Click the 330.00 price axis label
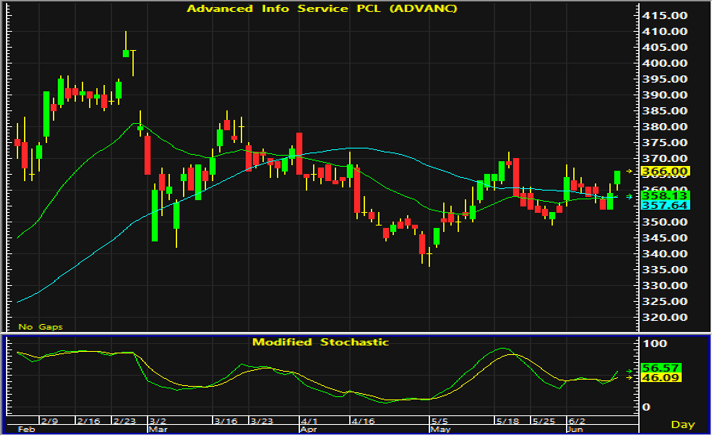 point(664,286)
